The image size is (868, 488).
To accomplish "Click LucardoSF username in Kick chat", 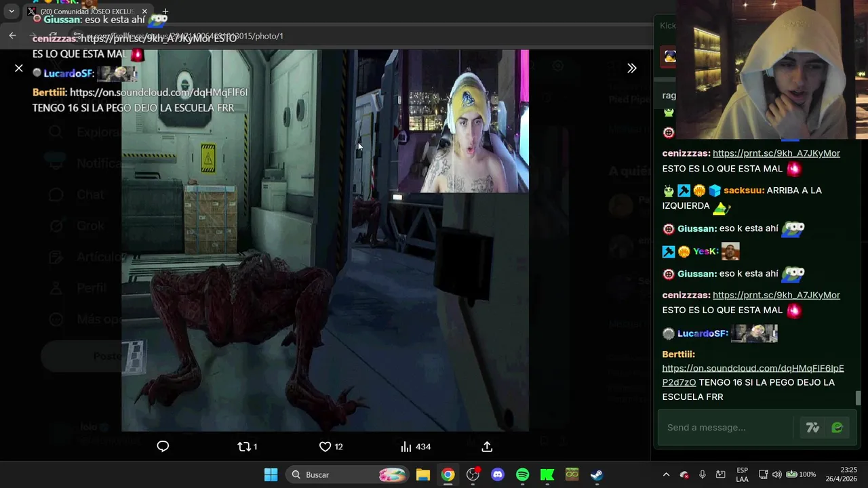I will 703,333.
